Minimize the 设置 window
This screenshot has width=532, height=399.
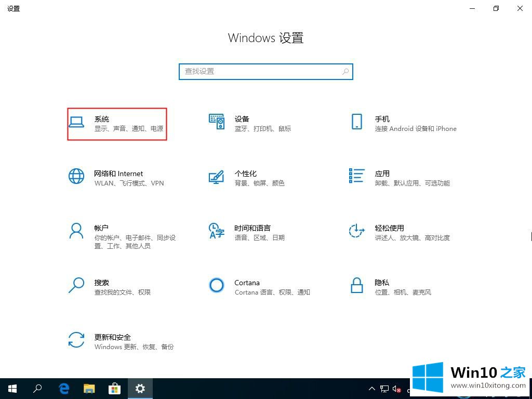coord(472,8)
